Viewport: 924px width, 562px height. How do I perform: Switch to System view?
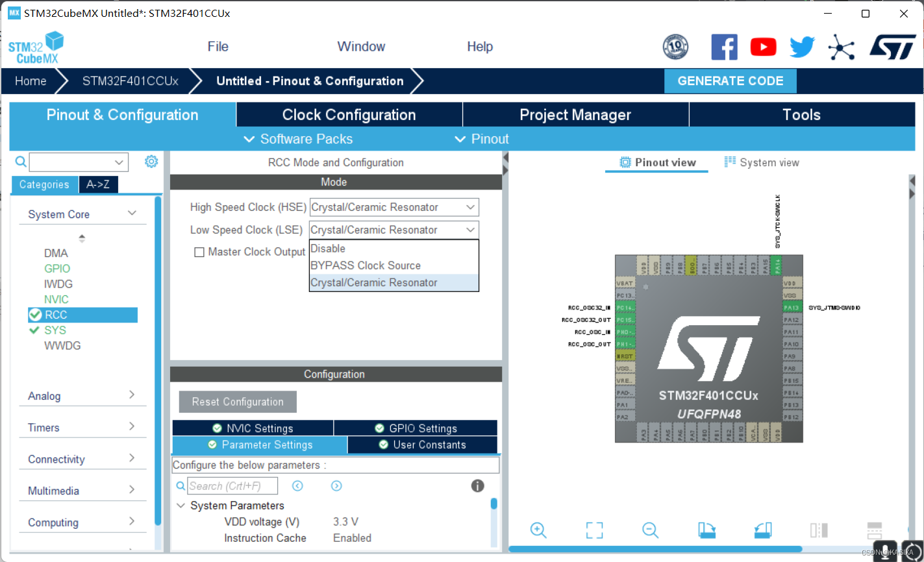762,162
